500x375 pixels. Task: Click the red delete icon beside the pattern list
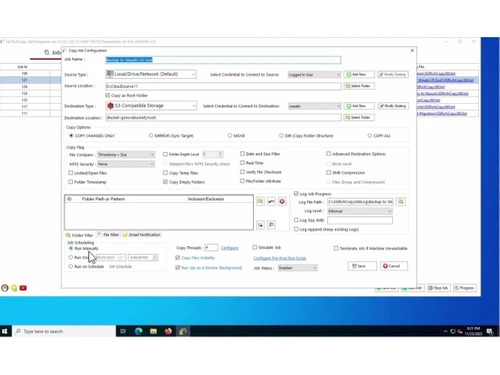click(282, 201)
